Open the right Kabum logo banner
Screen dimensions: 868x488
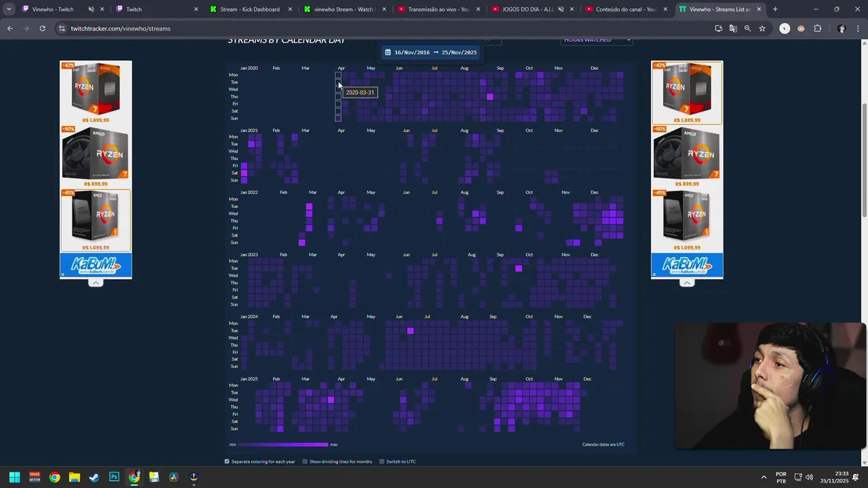687,266
